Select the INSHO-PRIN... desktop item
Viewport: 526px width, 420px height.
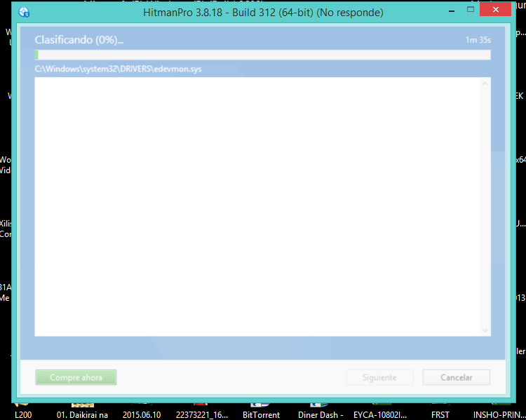pyautogui.click(x=499, y=415)
